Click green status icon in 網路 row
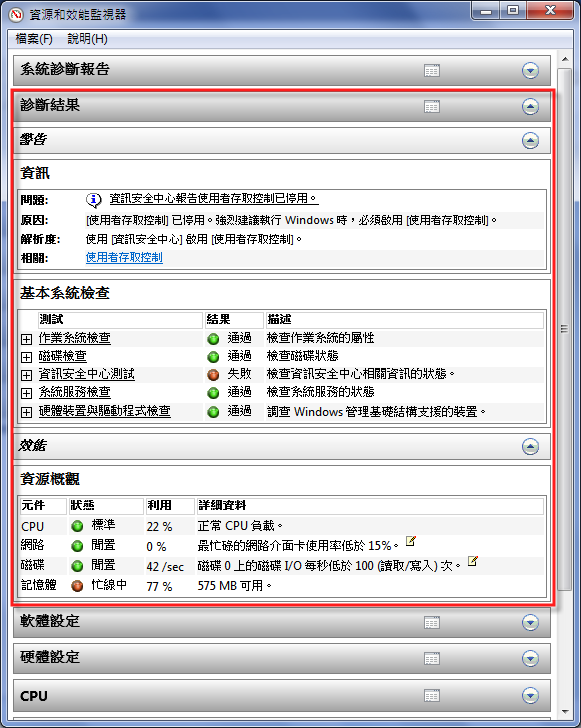 tap(77, 546)
